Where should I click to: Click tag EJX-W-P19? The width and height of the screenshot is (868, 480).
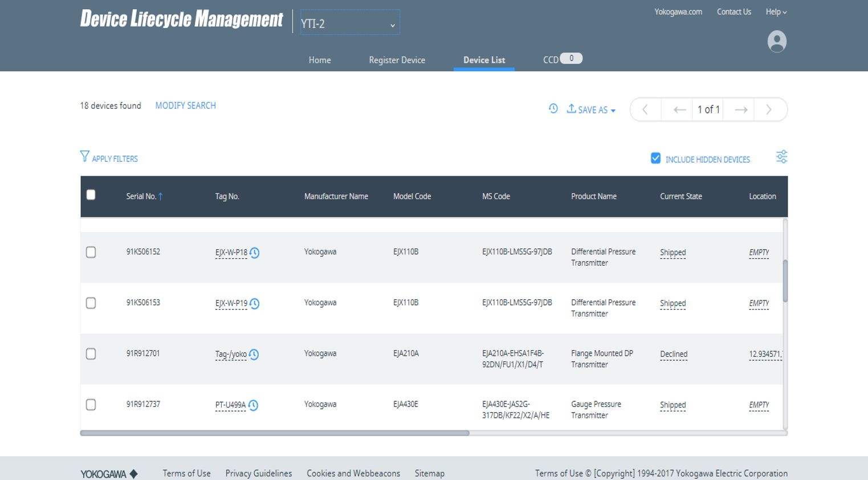coord(231,303)
